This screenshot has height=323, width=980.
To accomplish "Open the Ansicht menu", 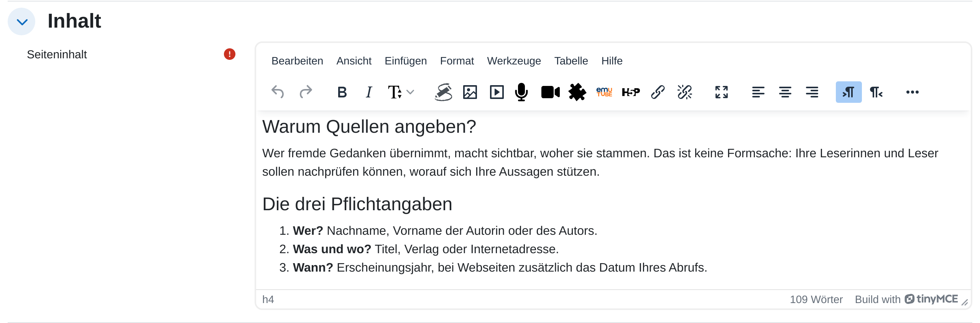I will (x=354, y=61).
